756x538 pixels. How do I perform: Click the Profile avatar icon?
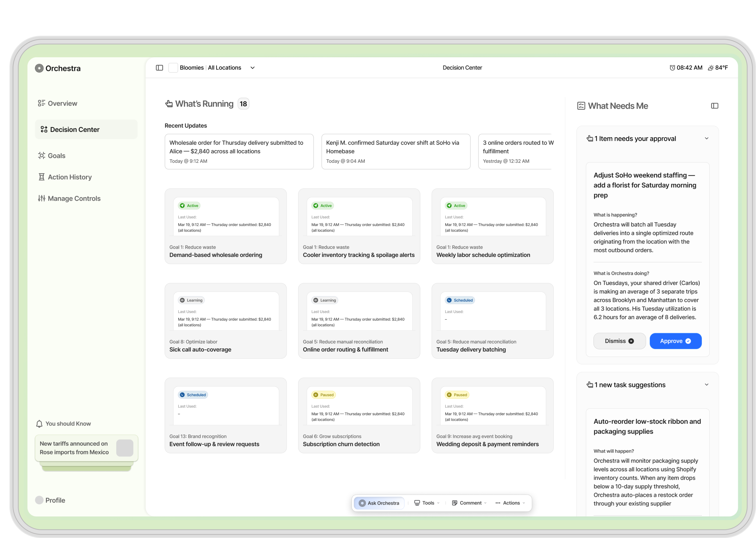point(39,500)
